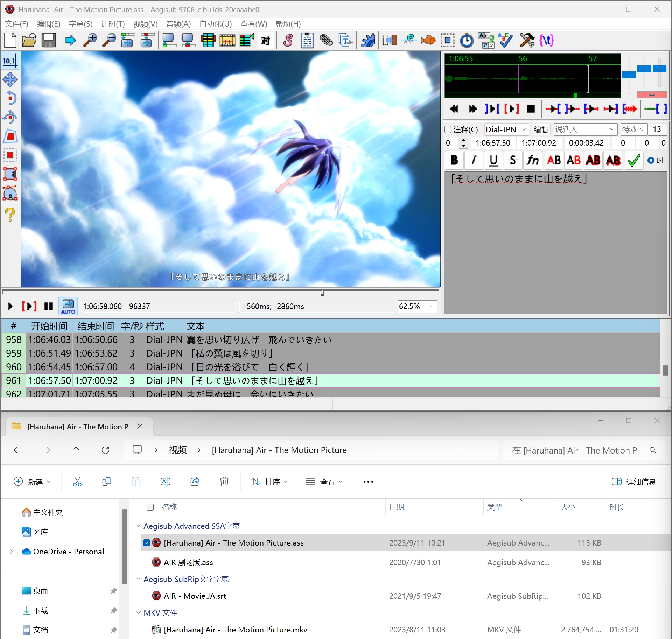Click the 编辑 style edit button

tap(541, 129)
